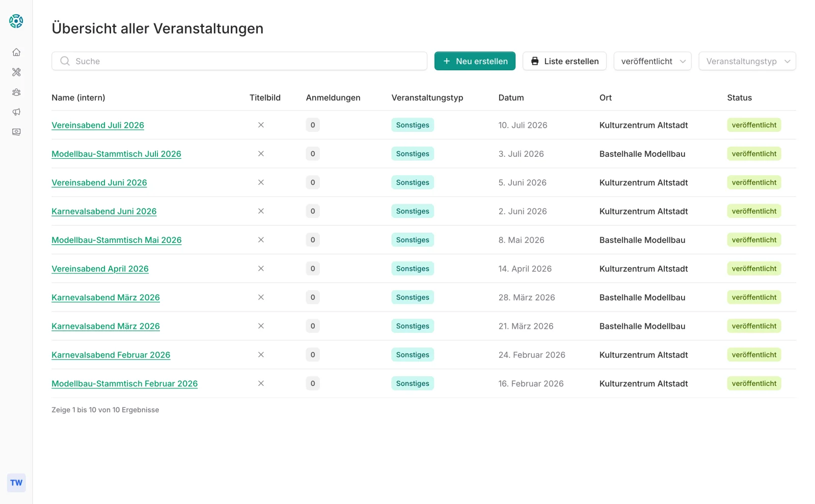
Task: Click title image X for Karnevalsabend Juni 2026
Action: tap(261, 211)
